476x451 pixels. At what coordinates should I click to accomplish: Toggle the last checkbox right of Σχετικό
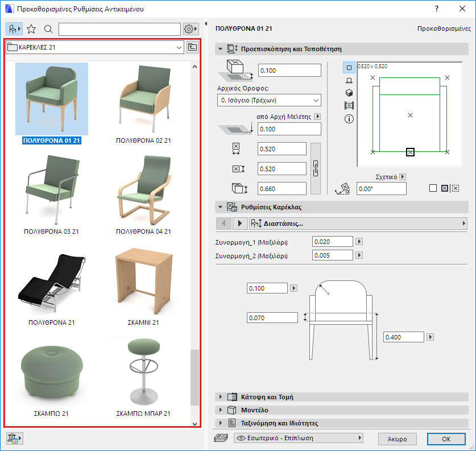click(x=456, y=188)
